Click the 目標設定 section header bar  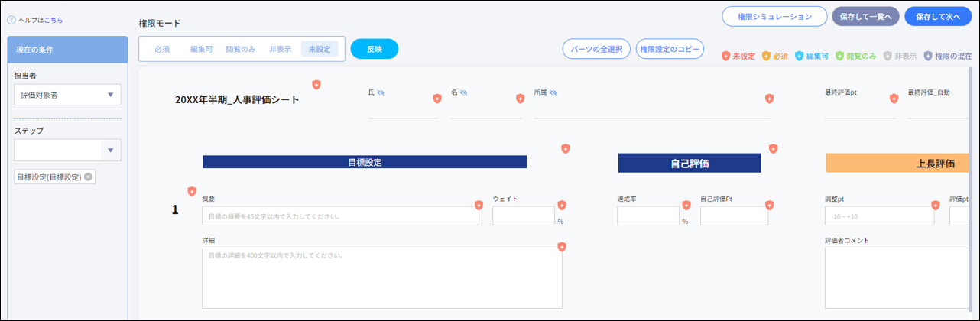pos(365,162)
